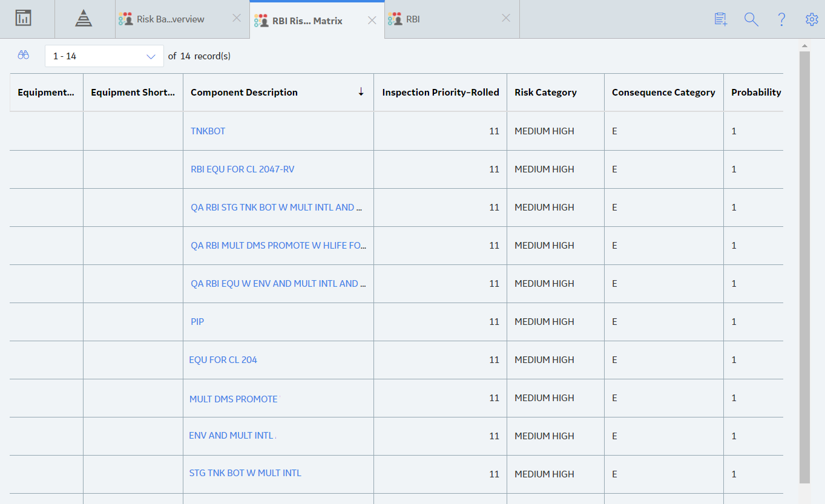Sort by Inspection Priority-Rolled header

click(441, 93)
